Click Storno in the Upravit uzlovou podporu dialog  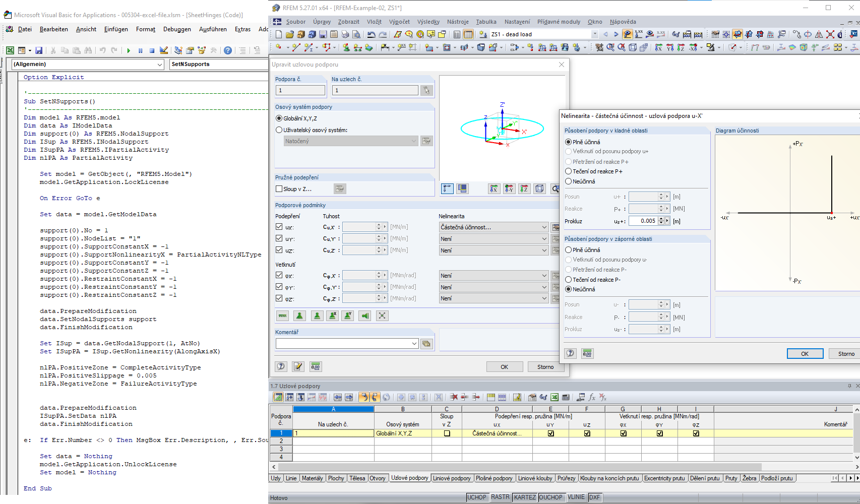(x=545, y=367)
